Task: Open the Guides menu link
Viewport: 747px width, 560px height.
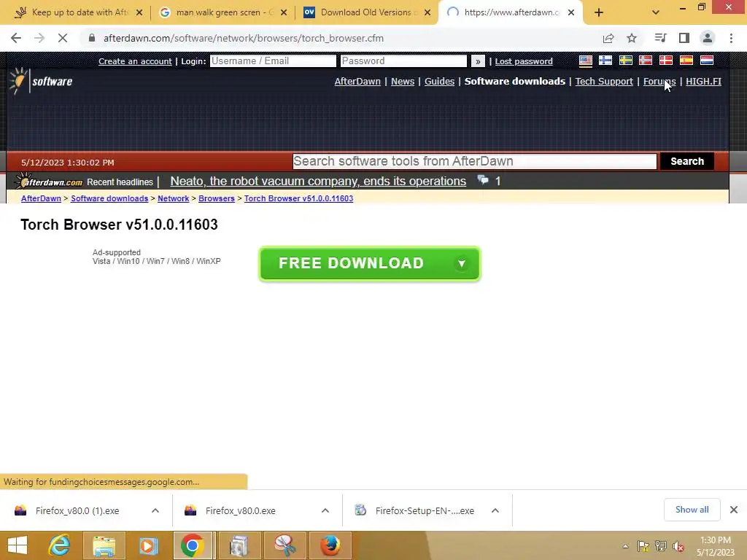Action: (439, 82)
